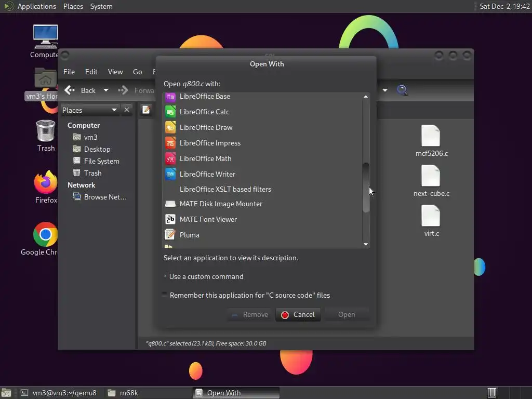Enable Remember this application for C source code

[x=165, y=295]
